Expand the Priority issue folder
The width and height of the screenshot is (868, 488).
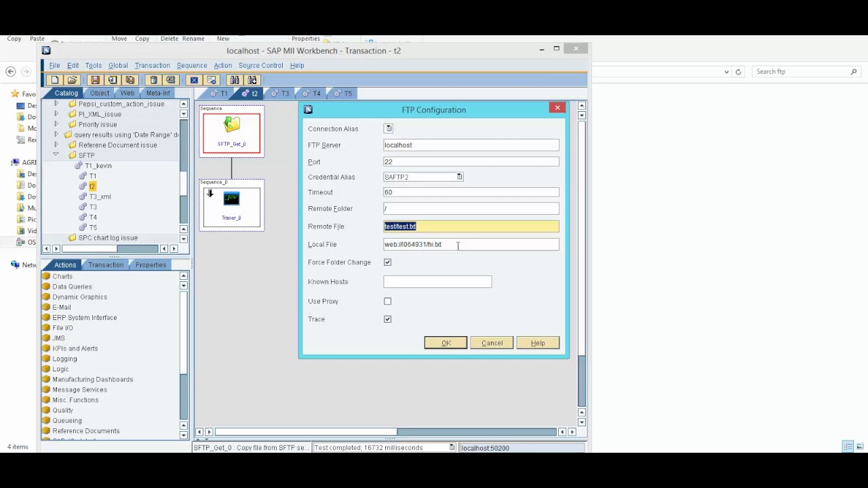coord(56,124)
